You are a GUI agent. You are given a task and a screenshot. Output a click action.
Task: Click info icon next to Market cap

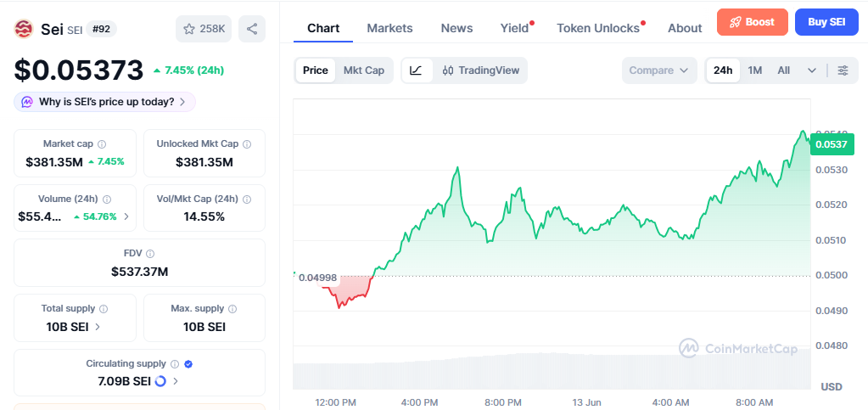(x=102, y=144)
